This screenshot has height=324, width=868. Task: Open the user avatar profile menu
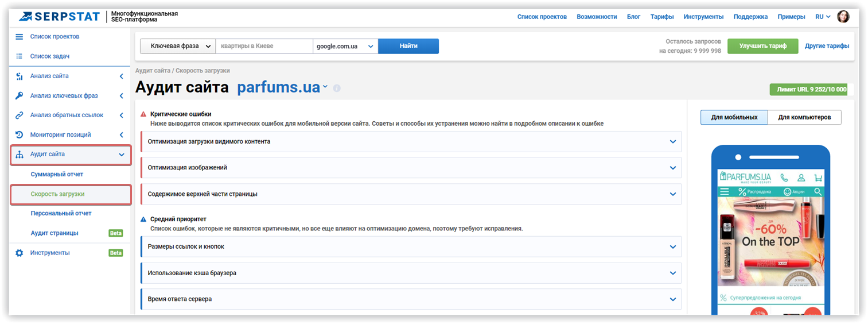pos(843,17)
